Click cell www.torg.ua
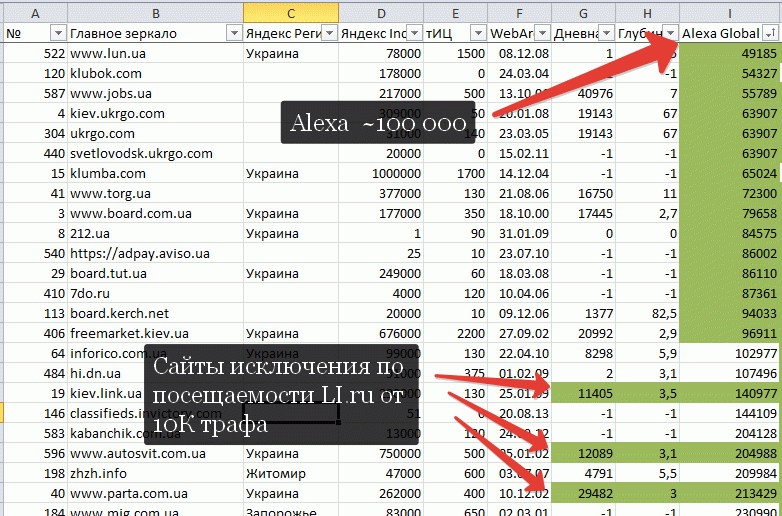The width and height of the screenshot is (782, 516). click(x=156, y=193)
